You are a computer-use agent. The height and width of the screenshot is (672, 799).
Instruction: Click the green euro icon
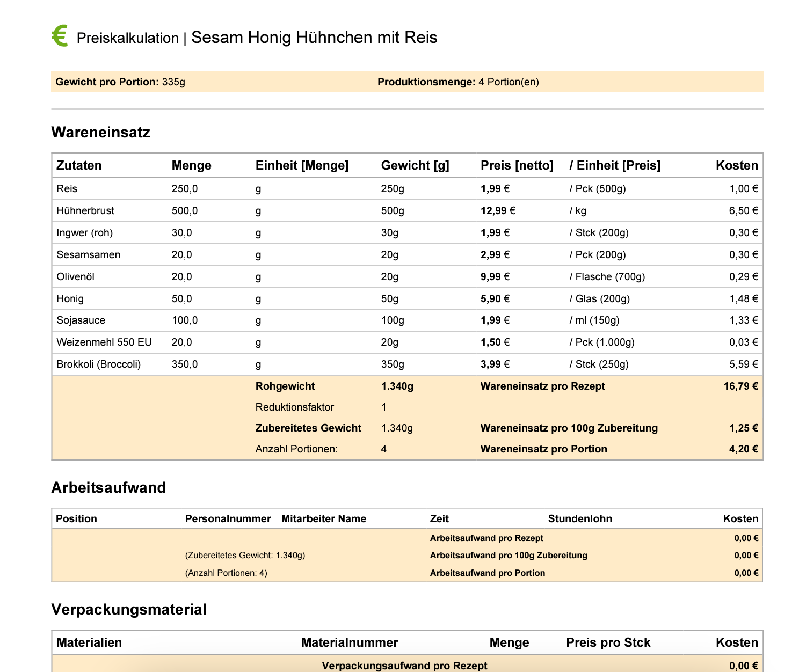point(60,36)
